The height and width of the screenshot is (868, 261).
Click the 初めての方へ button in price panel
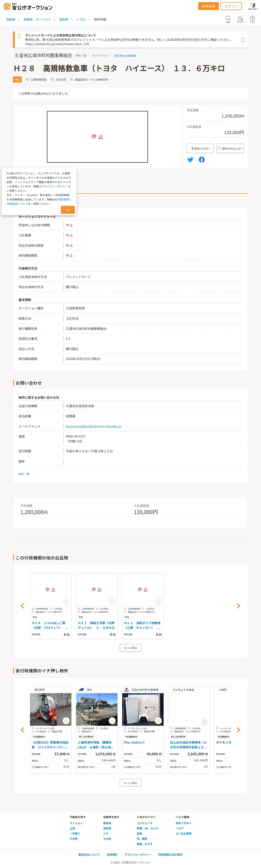point(200,149)
